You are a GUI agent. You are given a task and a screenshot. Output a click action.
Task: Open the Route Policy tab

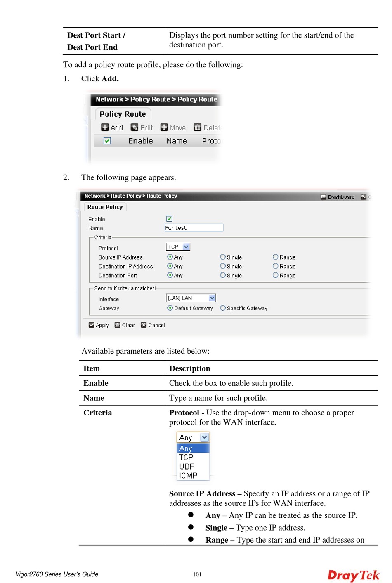(105, 207)
